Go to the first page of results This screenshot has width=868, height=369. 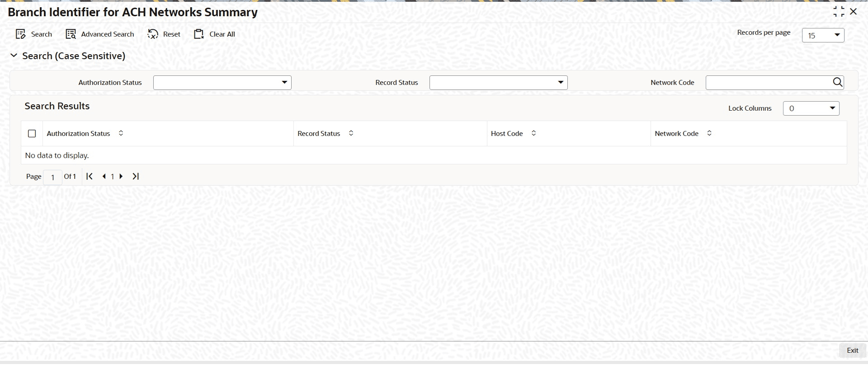90,176
